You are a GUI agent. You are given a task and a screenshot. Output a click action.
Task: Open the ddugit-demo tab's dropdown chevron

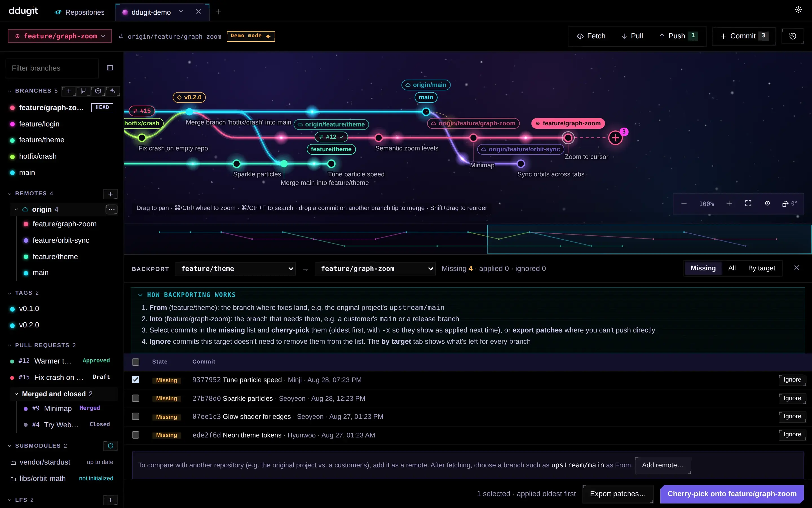pyautogui.click(x=181, y=11)
